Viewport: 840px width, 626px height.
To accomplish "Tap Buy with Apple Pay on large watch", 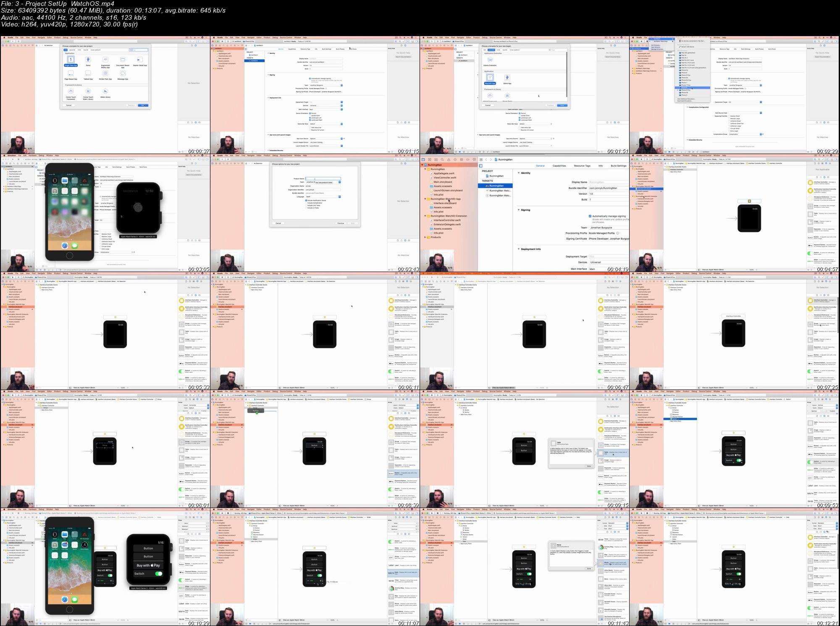I will coord(148,565).
